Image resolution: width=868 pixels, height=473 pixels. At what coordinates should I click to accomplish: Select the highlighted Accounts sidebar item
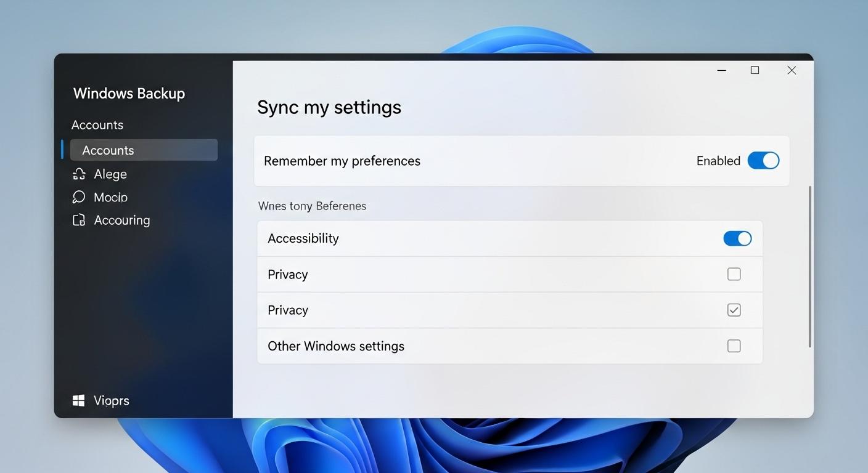[143, 150]
